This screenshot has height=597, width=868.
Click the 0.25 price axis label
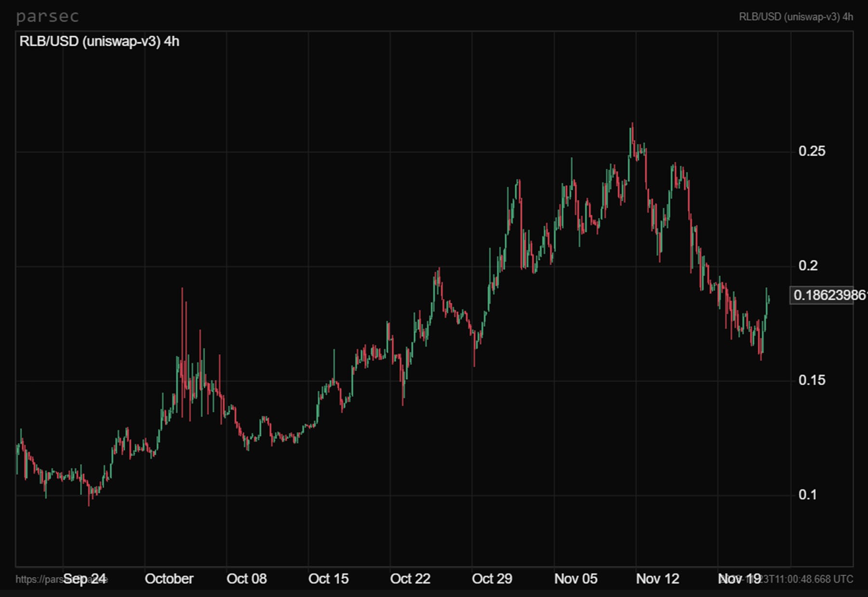tap(812, 151)
